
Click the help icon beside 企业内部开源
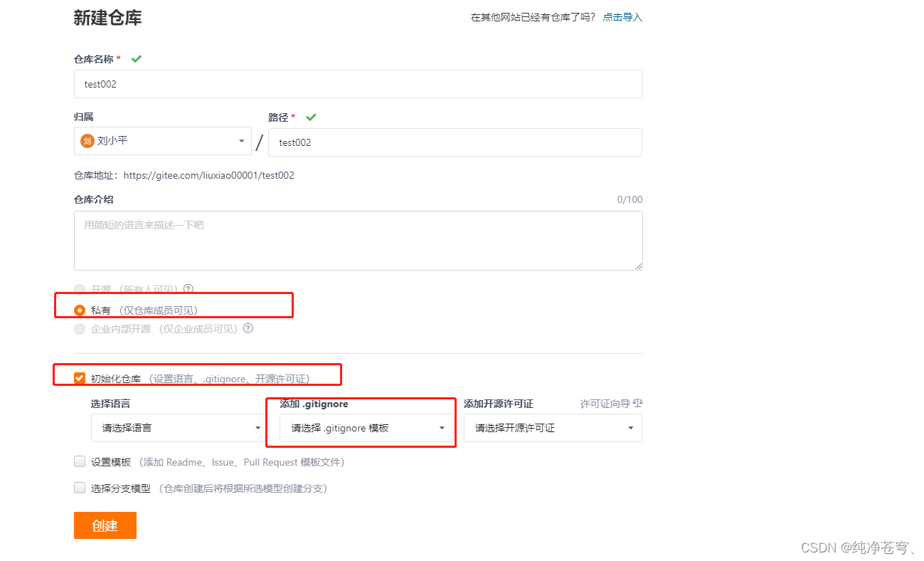point(248,328)
